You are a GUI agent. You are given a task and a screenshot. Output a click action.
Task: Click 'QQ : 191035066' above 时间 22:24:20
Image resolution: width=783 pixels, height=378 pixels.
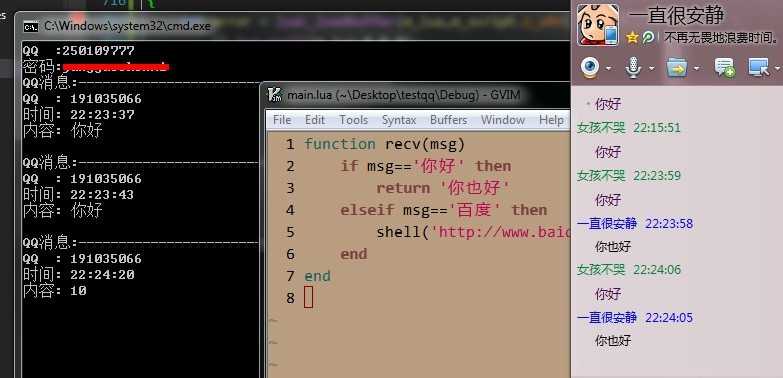[x=82, y=259]
